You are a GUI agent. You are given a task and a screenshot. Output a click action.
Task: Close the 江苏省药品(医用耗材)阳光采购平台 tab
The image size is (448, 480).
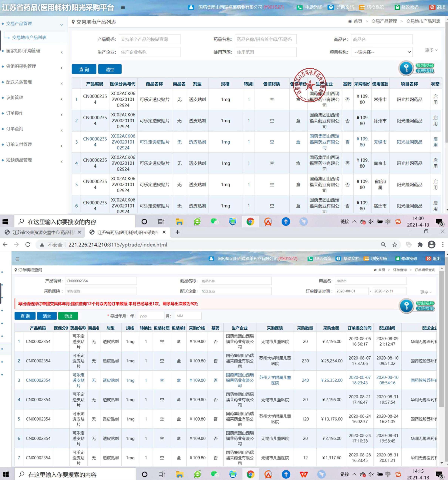[164, 232]
